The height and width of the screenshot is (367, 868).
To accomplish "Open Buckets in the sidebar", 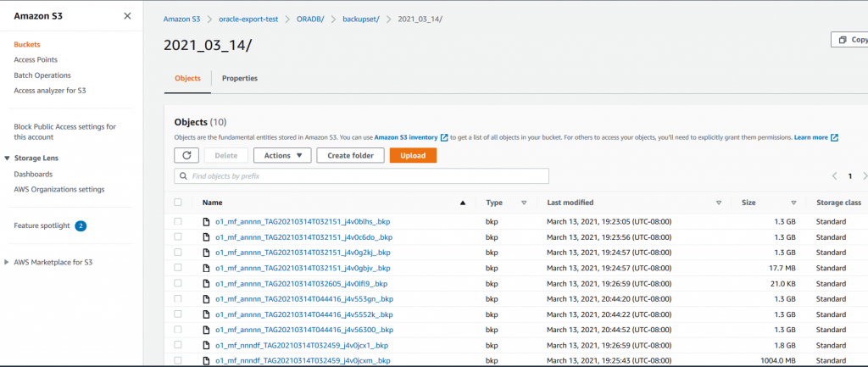I will (x=27, y=44).
